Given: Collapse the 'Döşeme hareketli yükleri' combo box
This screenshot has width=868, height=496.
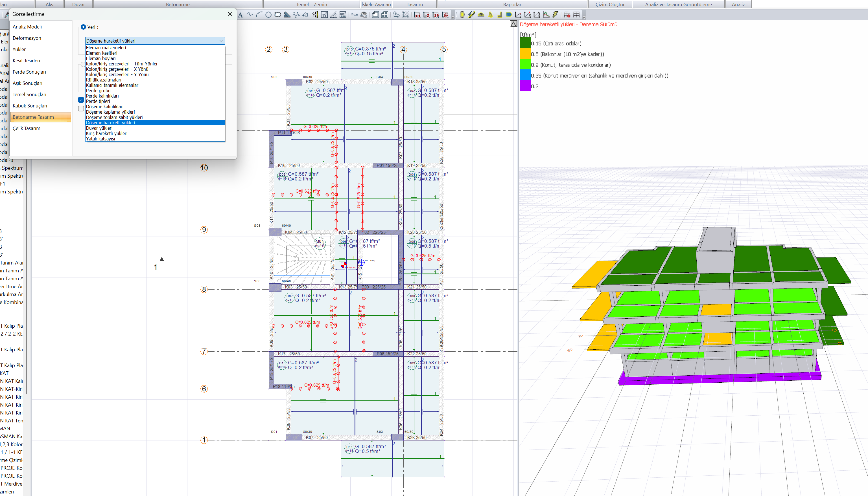Looking at the screenshot, I should pyautogui.click(x=221, y=41).
